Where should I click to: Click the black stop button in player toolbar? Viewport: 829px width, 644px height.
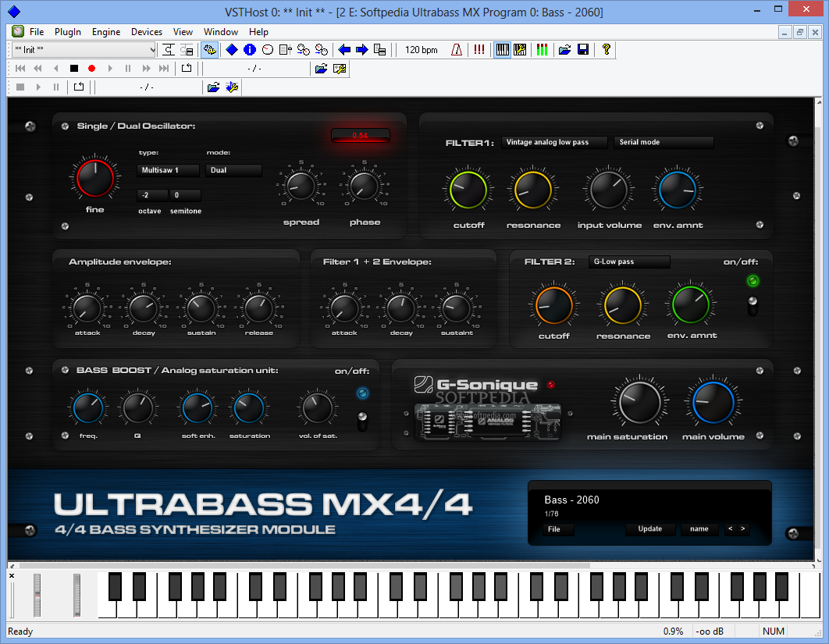coord(74,68)
